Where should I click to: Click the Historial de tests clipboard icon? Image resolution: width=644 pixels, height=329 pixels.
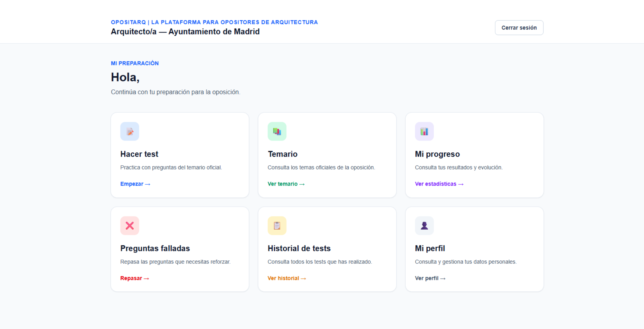(277, 225)
